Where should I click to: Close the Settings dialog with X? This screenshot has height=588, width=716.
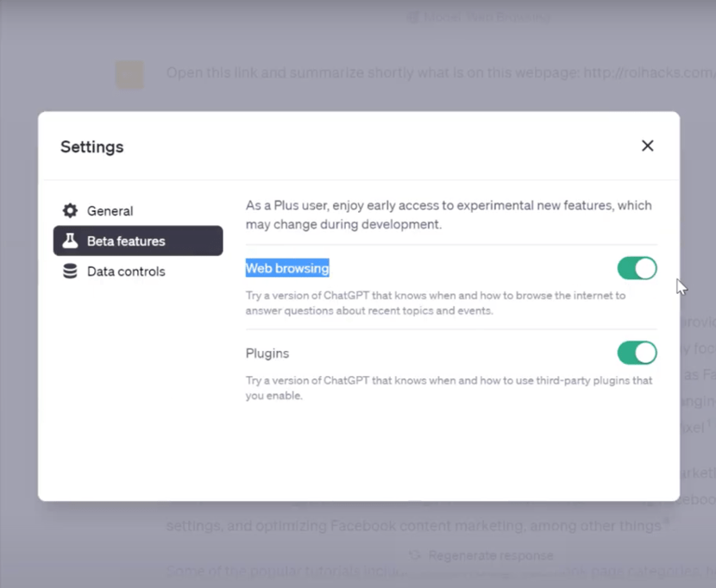(647, 146)
